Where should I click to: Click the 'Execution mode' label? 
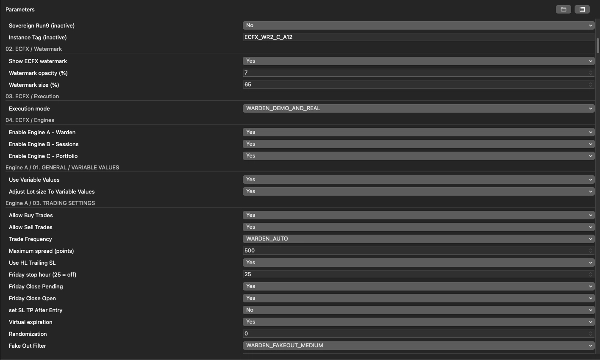tap(29, 109)
